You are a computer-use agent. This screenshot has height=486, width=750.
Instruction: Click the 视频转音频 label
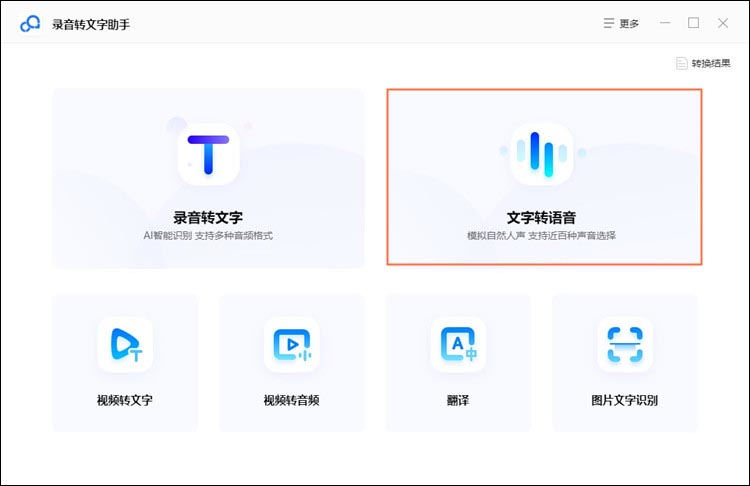click(292, 400)
